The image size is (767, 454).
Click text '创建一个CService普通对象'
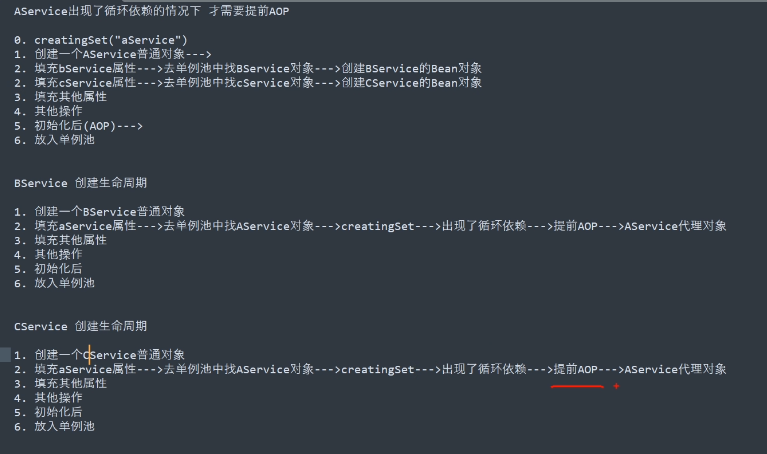[x=110, y=355]
